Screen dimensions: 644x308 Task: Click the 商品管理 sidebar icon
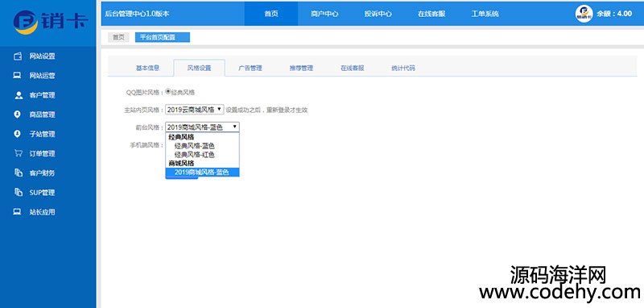coord(17,114)
